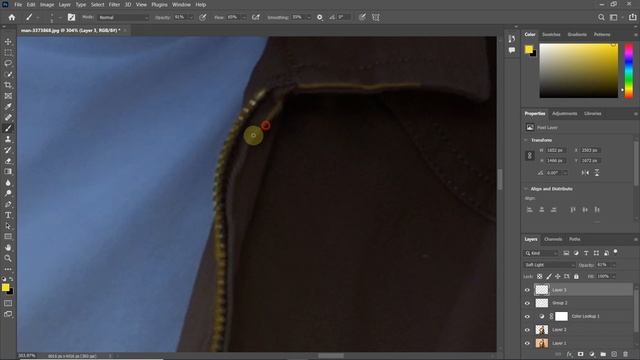Select the Eyedropper tool
The width and height of the screenshot is (640, 360).
click(8, 107)
